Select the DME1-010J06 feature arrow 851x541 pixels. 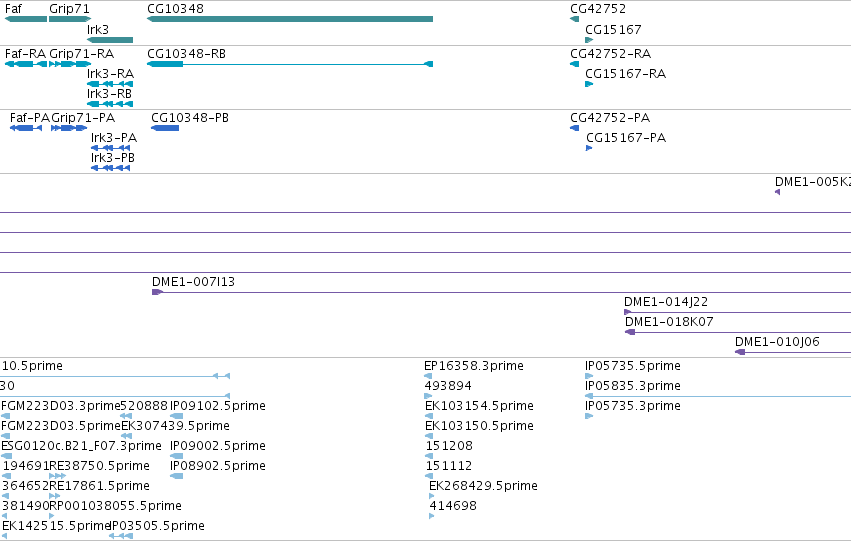[740, 352]
